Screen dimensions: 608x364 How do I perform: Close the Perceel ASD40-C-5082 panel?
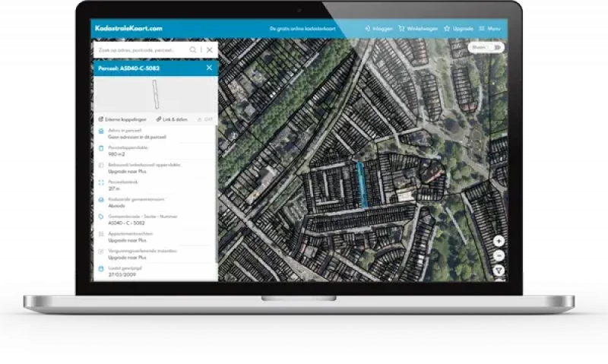(209, 68)
